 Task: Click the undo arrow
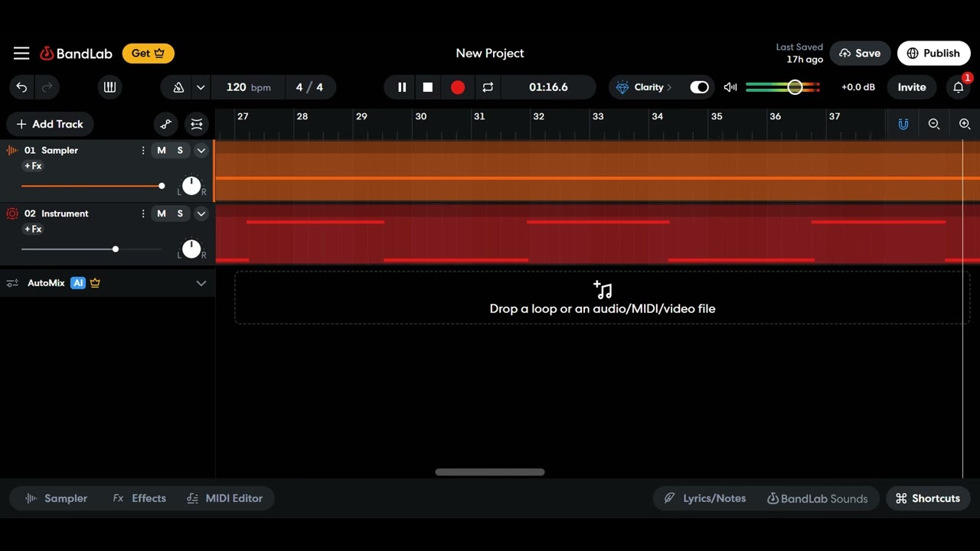21,87
